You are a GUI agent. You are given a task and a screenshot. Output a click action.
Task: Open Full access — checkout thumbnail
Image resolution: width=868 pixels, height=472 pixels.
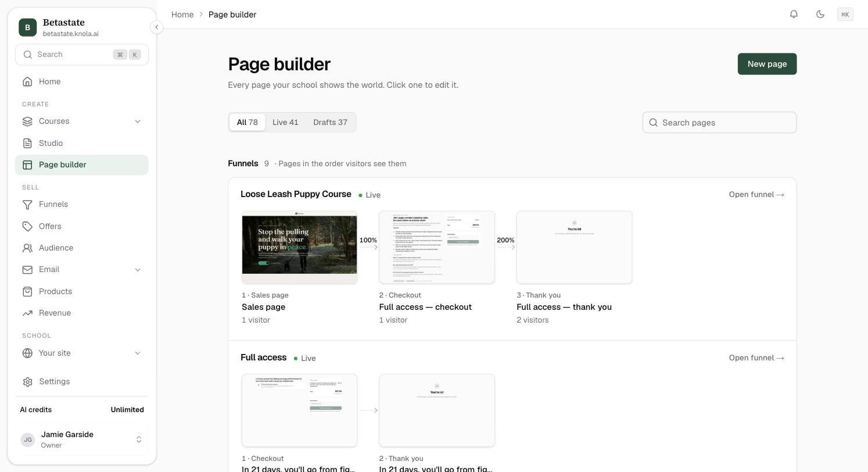point(437,248)
